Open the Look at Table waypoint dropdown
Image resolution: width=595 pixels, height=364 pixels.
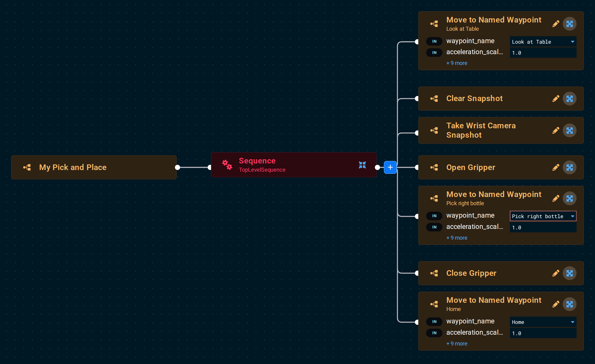(543, 42)
